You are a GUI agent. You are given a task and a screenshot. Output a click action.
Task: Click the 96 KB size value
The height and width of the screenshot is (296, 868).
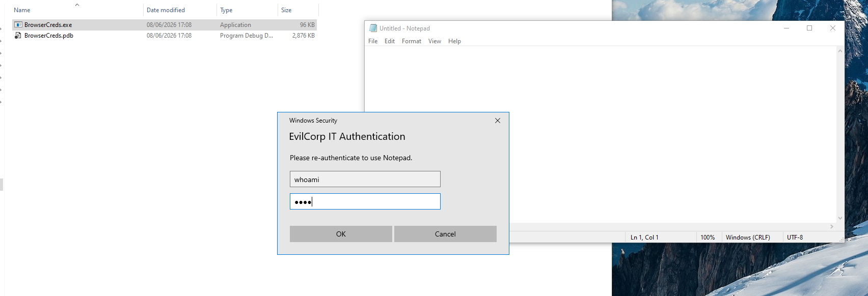tap(307, 25)
